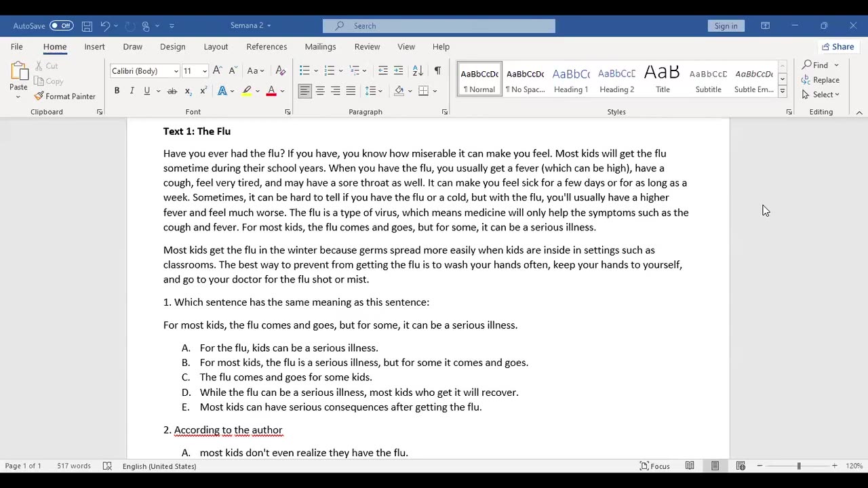Open ribbon display options icon
Image resolution: width=868 pixels, height=488 pixels.
[765, 26]
